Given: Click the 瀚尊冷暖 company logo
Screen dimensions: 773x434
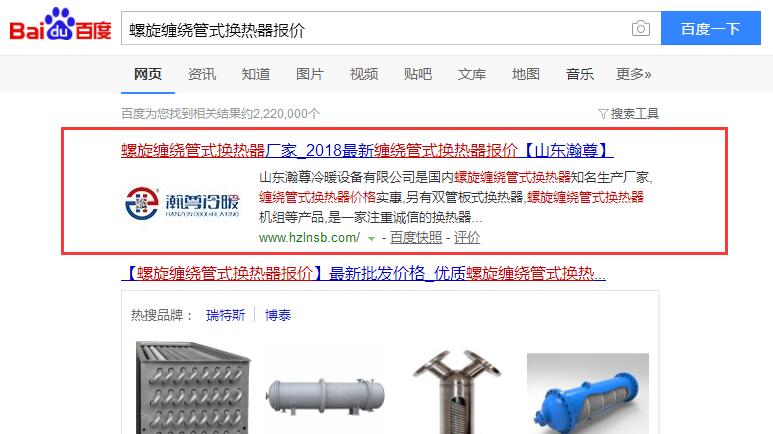Looking at the screenshot, I should point(182,203).
